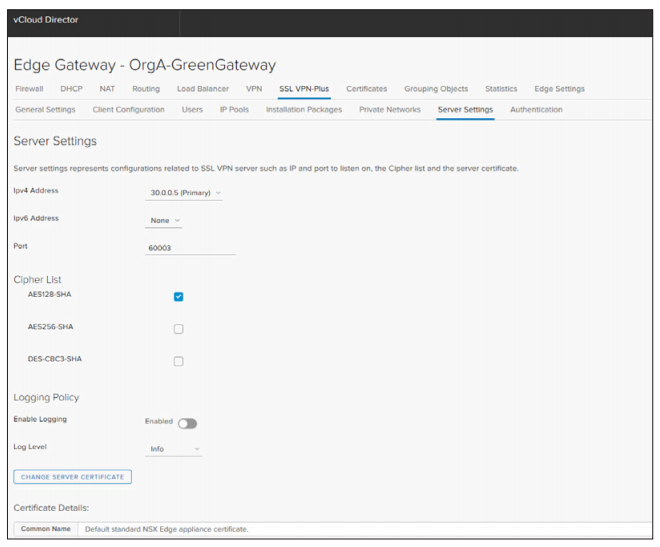Viewport: 660px width, 547px height.
Task: Go to the Routing tab
Action: 146,89
